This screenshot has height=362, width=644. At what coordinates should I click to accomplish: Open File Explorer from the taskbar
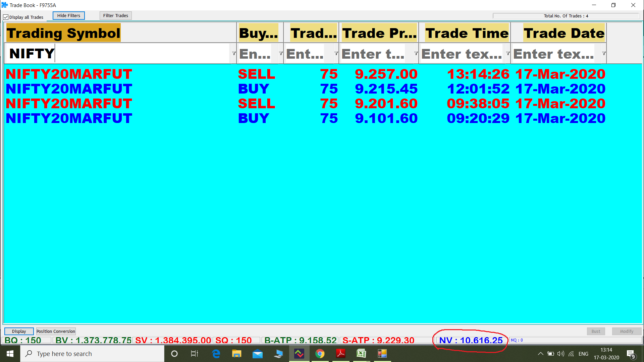237,354
